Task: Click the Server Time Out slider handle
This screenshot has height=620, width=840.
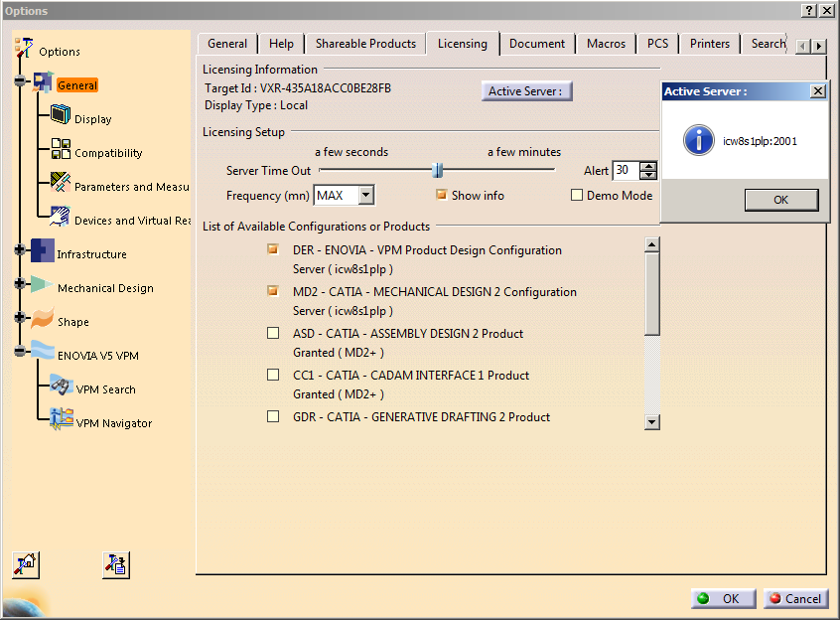Action: 437,171
